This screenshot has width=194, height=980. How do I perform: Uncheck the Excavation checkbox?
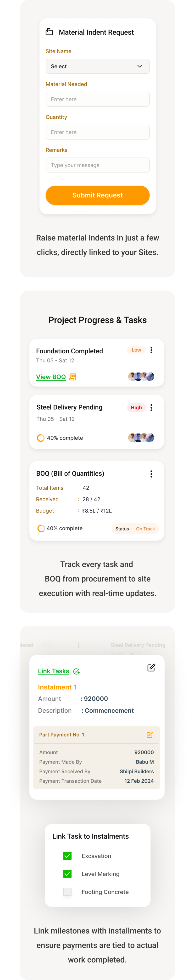(x=67, y=856)
